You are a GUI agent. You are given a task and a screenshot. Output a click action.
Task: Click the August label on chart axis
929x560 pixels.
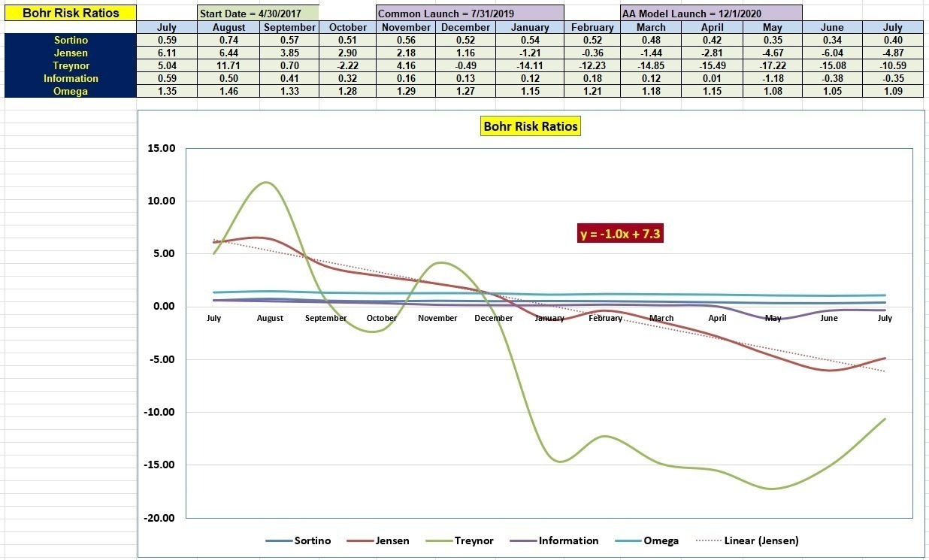(x=270, y=318)
